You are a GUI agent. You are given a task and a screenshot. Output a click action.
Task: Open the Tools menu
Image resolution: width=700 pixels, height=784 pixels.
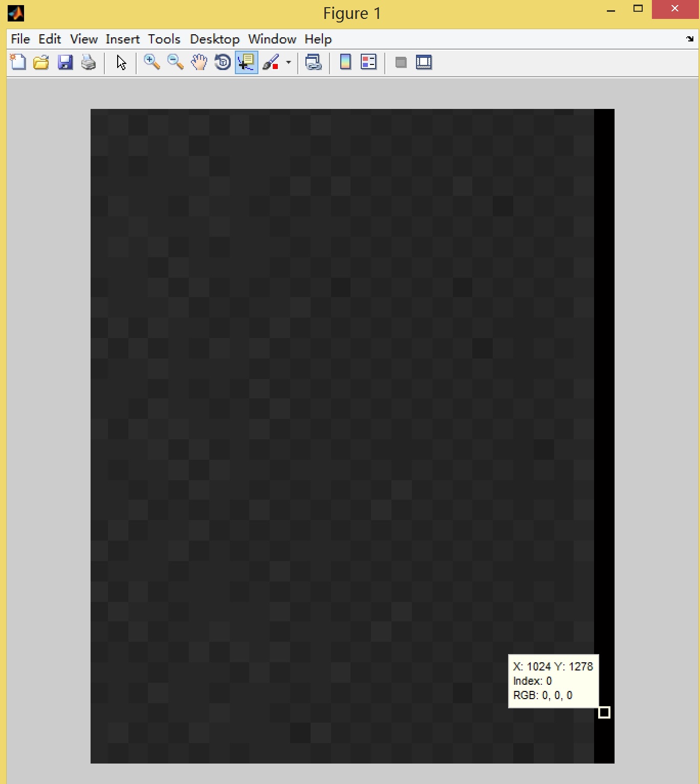pyautogui.click(x=164, y=39)
